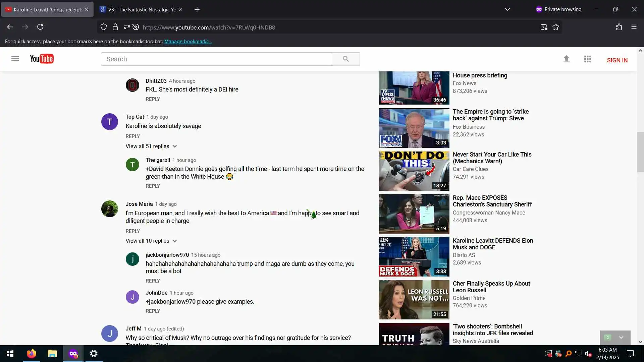
Task: Click the upload video icon
Action: click(x=566, y=59)
